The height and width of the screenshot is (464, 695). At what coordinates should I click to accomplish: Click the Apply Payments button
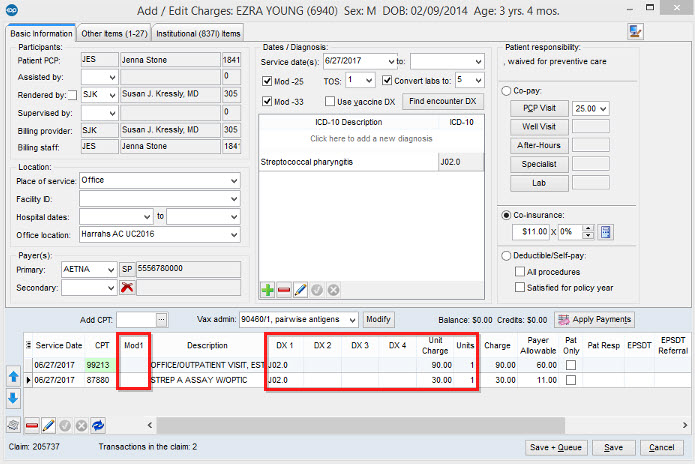pyautogui.click(x=594, y=320)
